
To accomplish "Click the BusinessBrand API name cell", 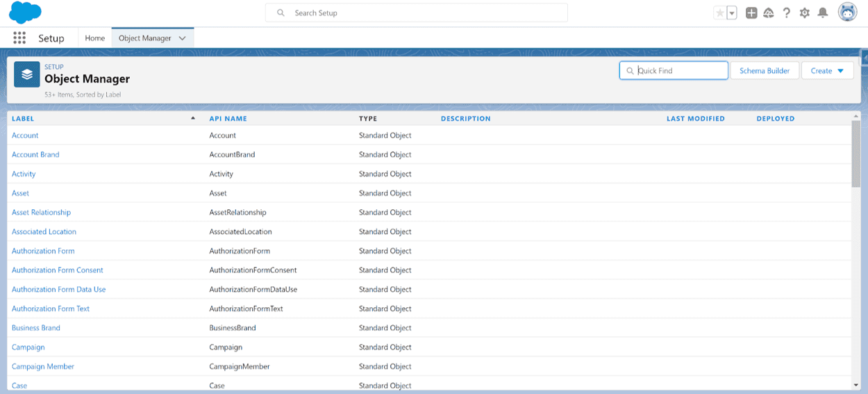I will 233,328.
